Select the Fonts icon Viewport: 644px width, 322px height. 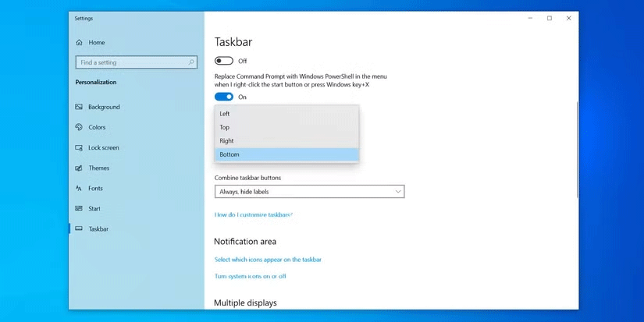(x=79, y=188)
